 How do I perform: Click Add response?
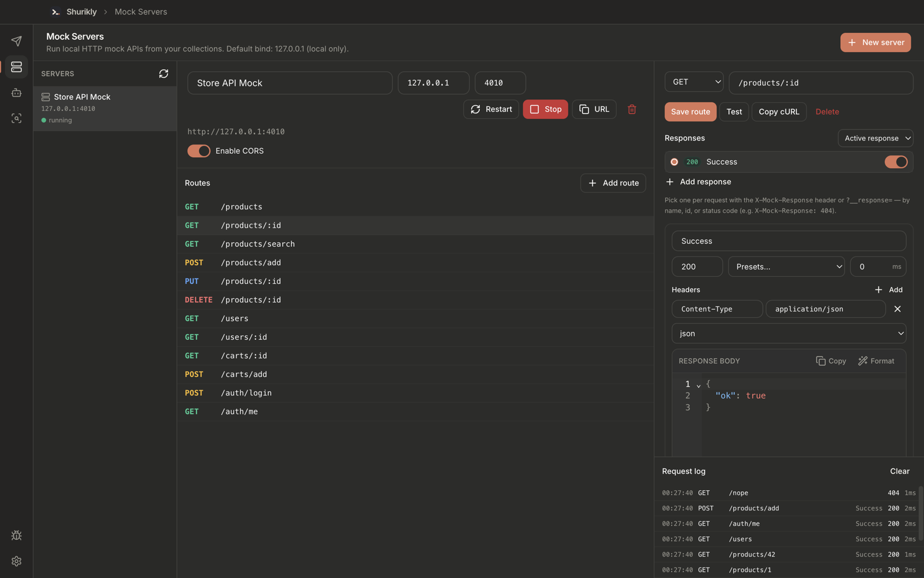[698, 181]
